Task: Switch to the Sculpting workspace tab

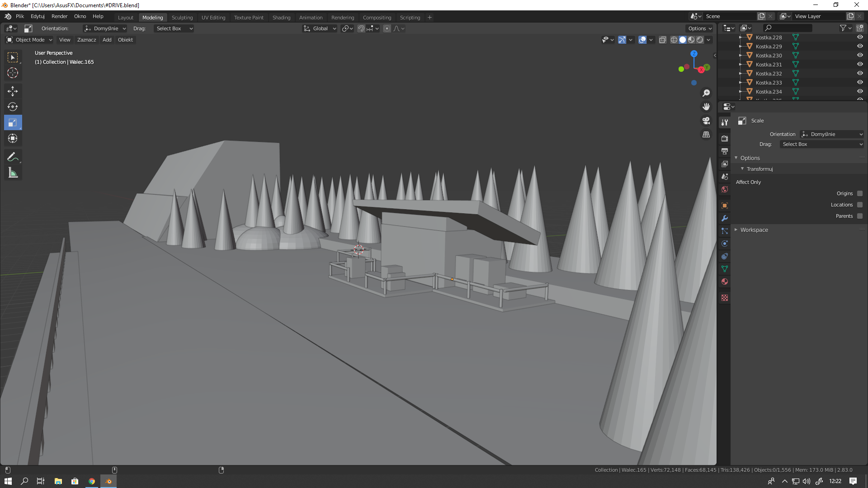Action: 182,18
